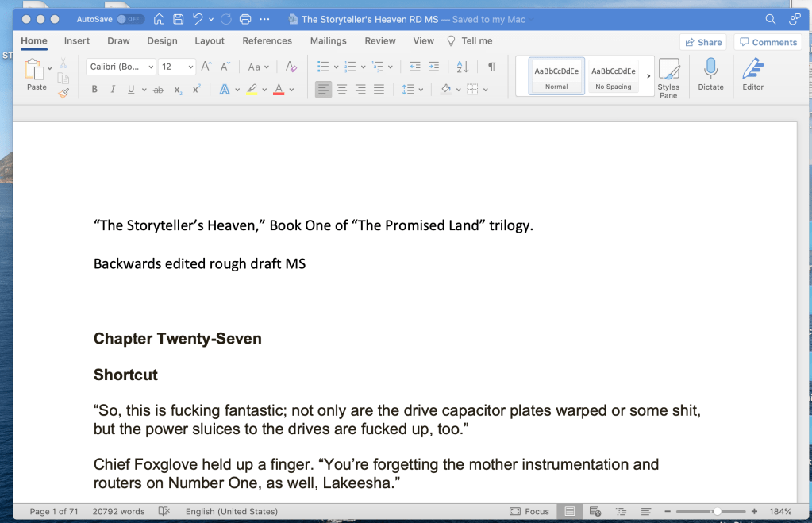Adjust the zoom slider in status bar
This screenshot has width=812, height=523.
click(x=717, y=512)
